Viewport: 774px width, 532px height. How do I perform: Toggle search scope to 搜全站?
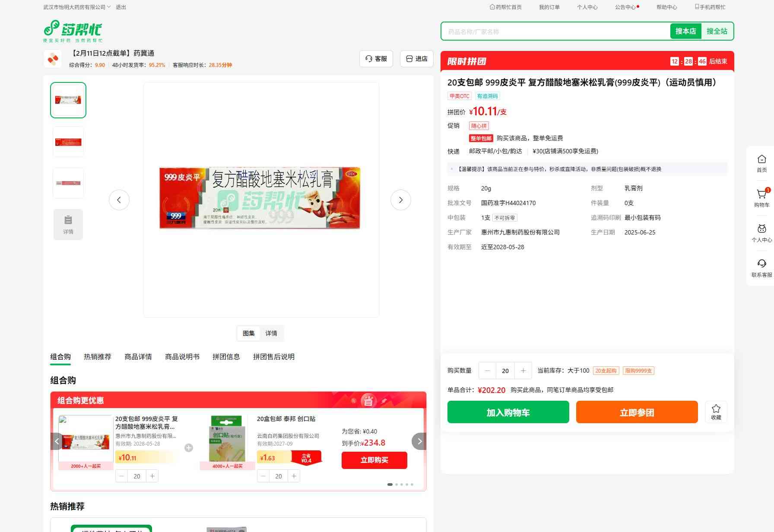click(717, 31)
